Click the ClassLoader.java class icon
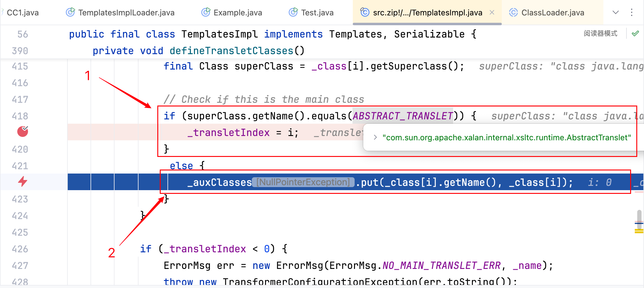This screenshot has width=644, height=288. coord(513,12)
